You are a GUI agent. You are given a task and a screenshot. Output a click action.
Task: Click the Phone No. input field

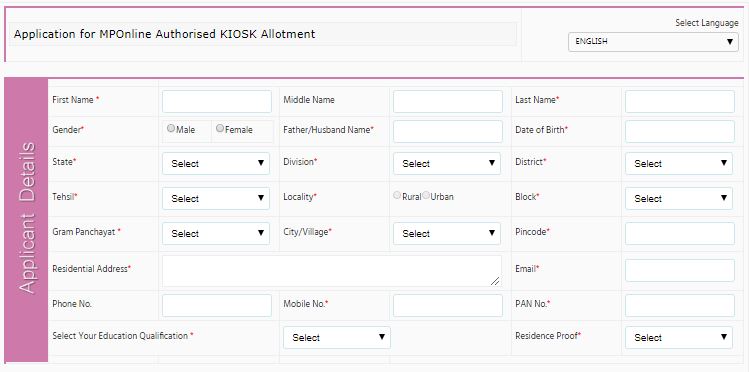click(x=217, y=305)
